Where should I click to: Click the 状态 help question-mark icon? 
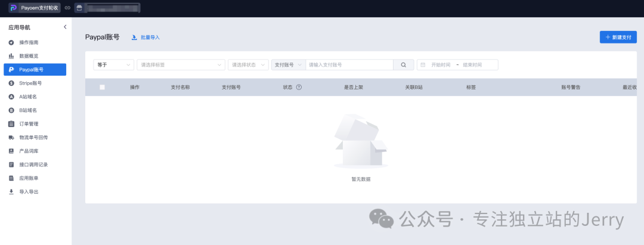(x=299, y=87)
